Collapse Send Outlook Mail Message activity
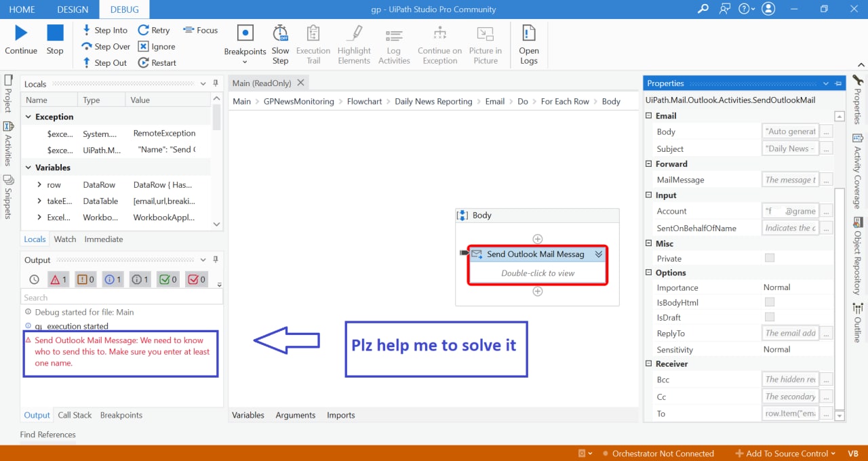This screenshot has height=461, width=868. 599,254
